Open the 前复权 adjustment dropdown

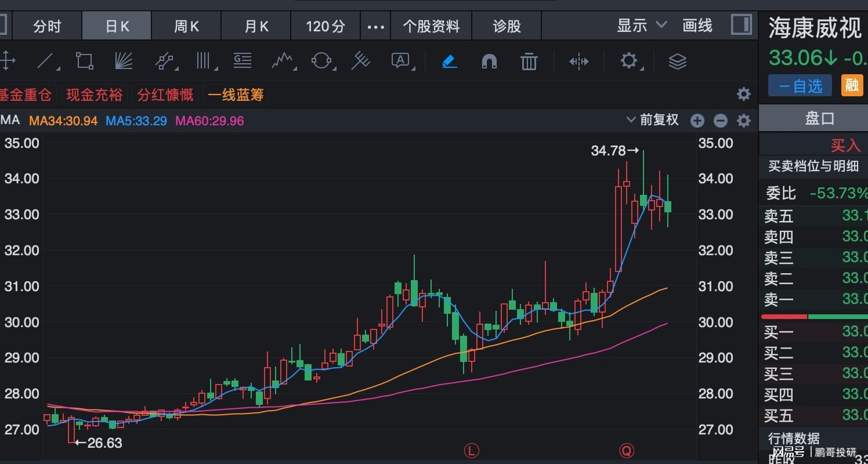(653, 120)
